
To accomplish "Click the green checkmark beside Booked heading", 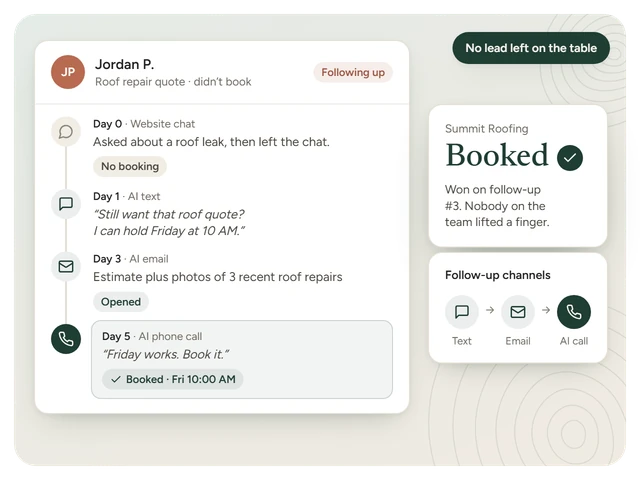I will tap(570, 158).
